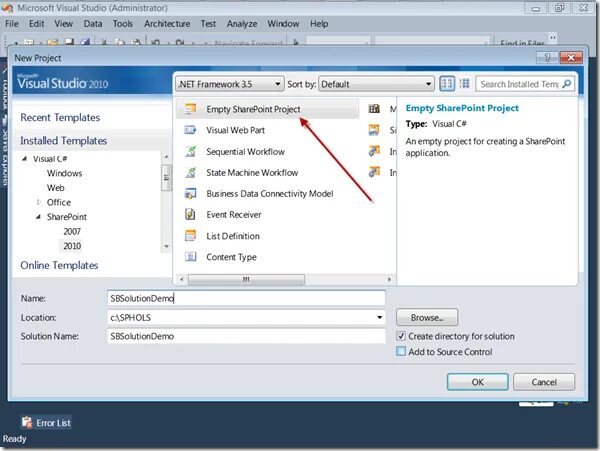Click the New Project dialog help icon

547,58
